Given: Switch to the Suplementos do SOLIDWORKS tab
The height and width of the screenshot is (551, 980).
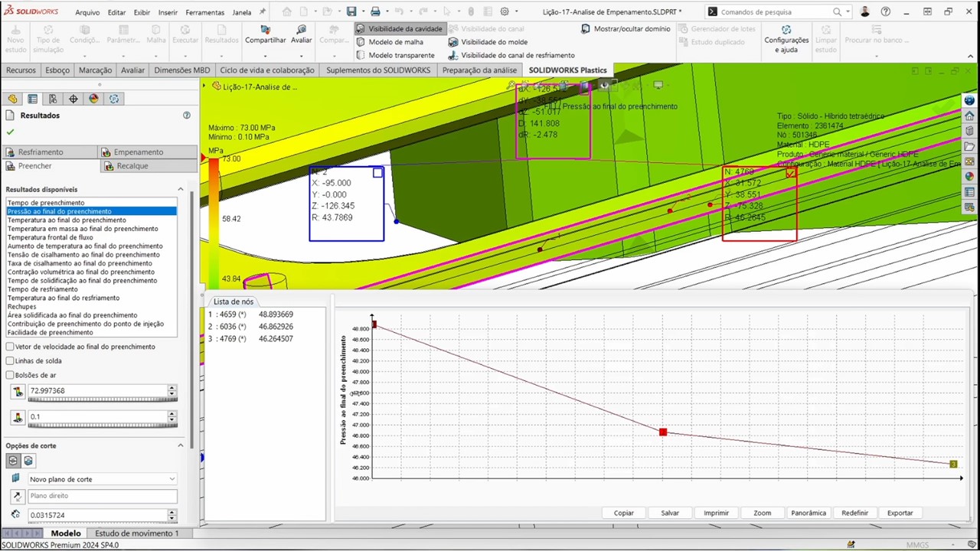Looking at the screenshot, I should click(378, 70).
